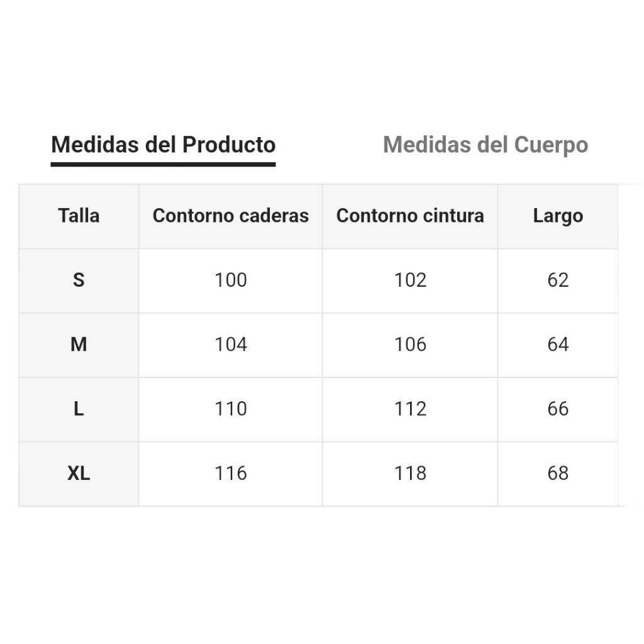This screenshot has height=644, width=644.
Task: Click the Contorno cintura column header
Action: click(x=410, y=216)
